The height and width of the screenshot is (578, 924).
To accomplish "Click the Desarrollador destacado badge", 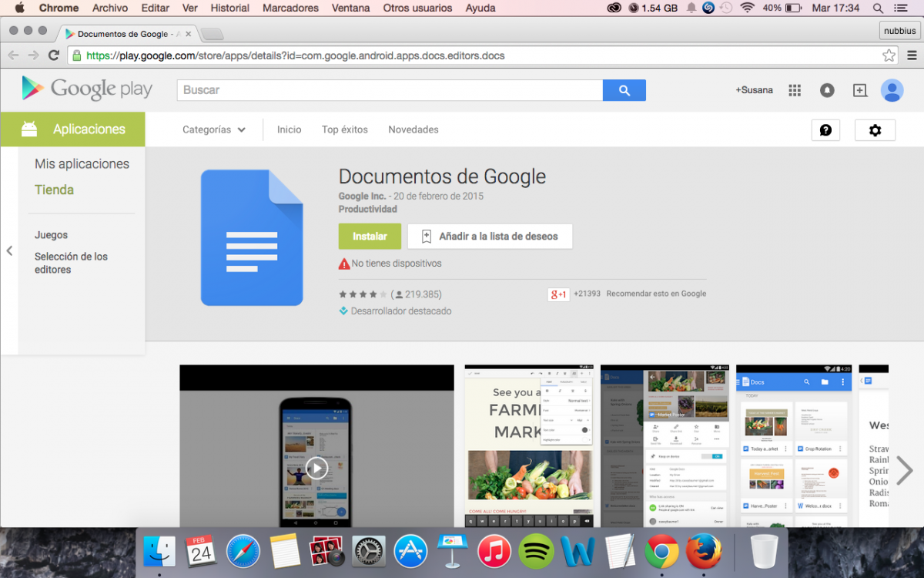I will click(395, 311).
